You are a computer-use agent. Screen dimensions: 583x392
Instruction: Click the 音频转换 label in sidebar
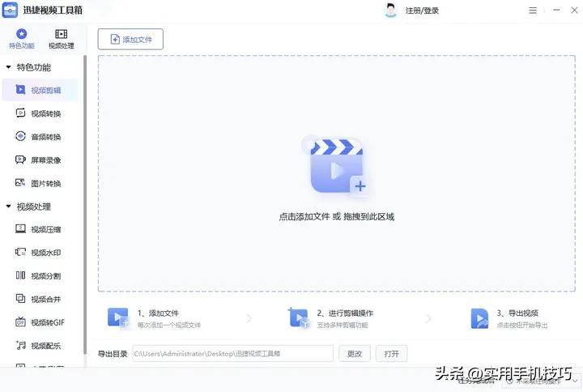(x=45, y=137)
